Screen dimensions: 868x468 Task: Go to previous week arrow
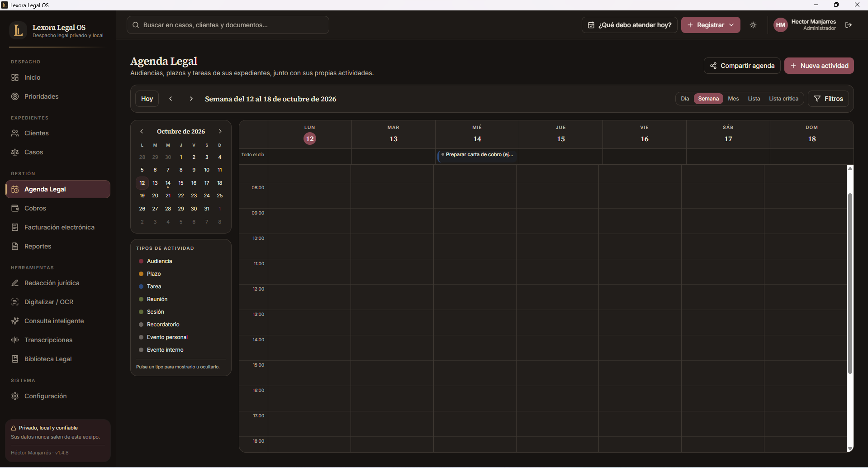(171, 99)
